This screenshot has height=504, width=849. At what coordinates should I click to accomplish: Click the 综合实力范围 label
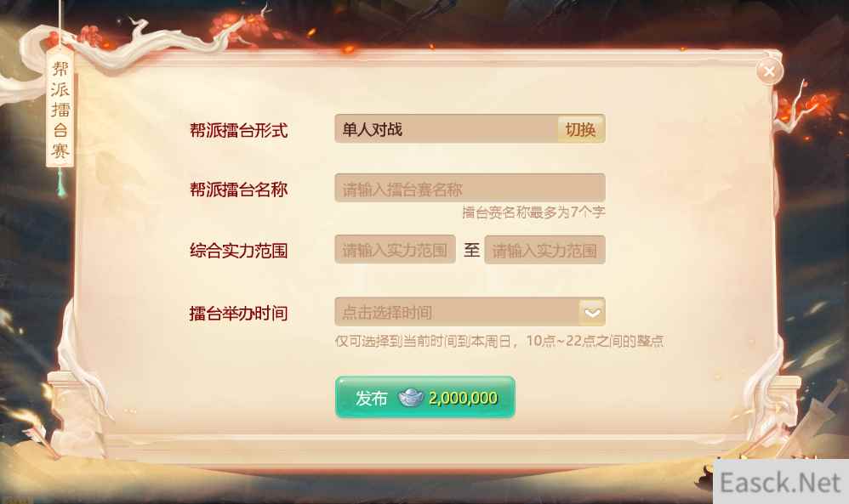click(238, 251)
